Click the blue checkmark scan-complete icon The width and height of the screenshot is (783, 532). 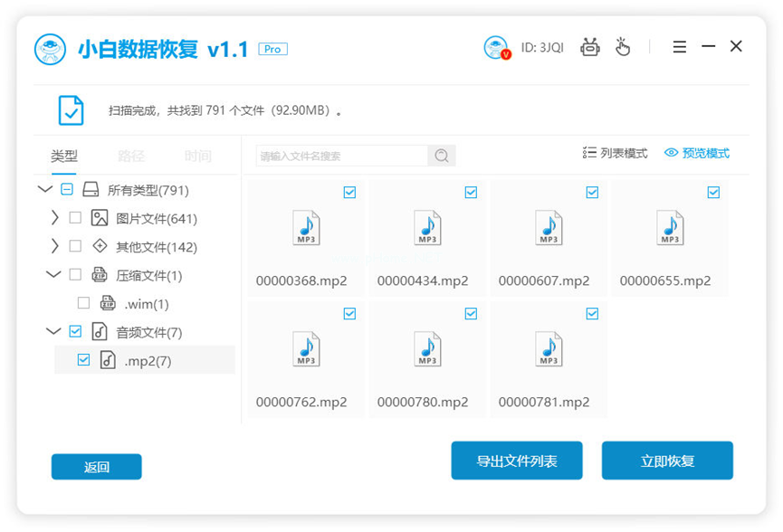pos(71,109)
